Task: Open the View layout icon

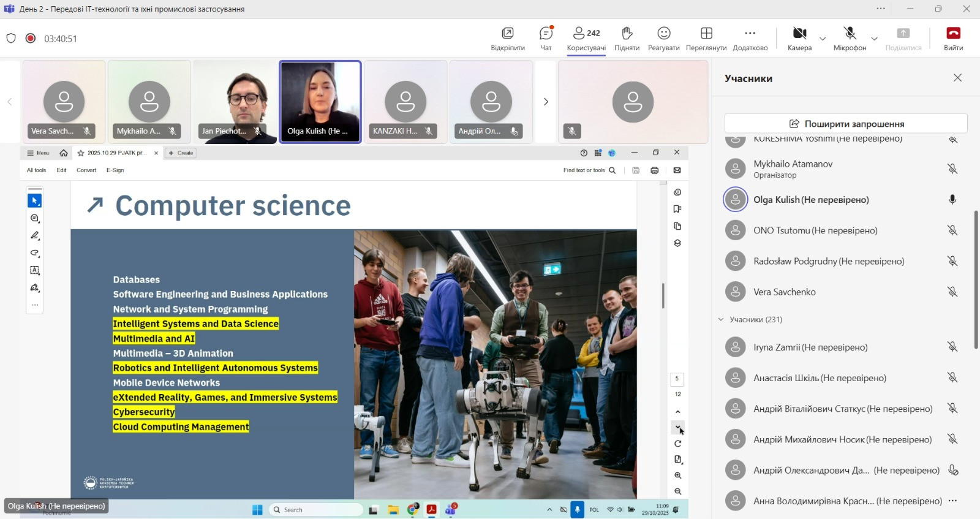Action: [x=706, y=38]
